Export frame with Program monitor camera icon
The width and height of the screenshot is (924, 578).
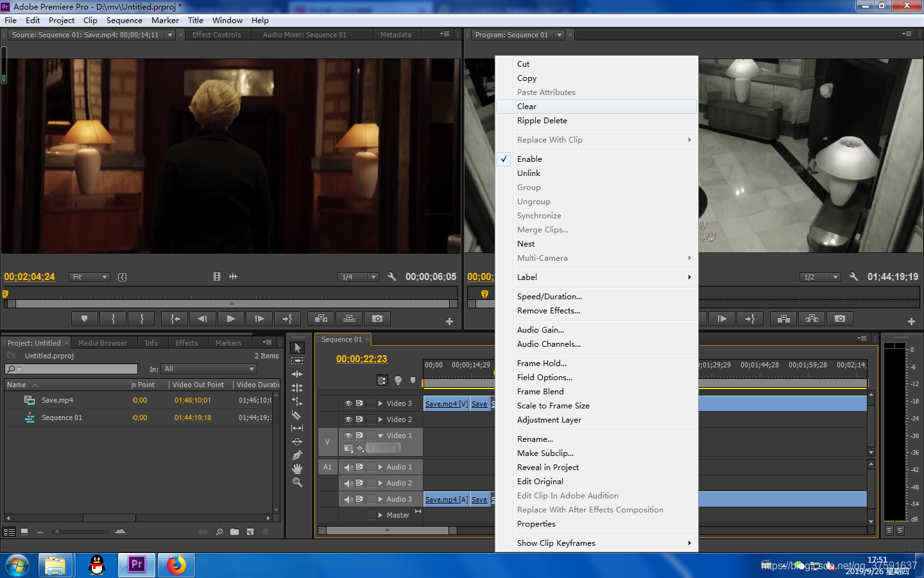(x=840, y=319)
